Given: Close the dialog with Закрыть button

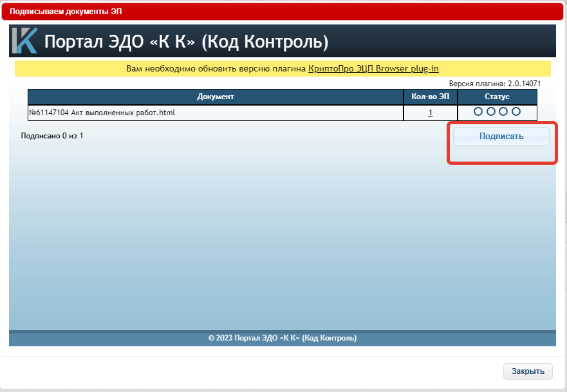Looking at the screenshot, I should pos(528,371).
